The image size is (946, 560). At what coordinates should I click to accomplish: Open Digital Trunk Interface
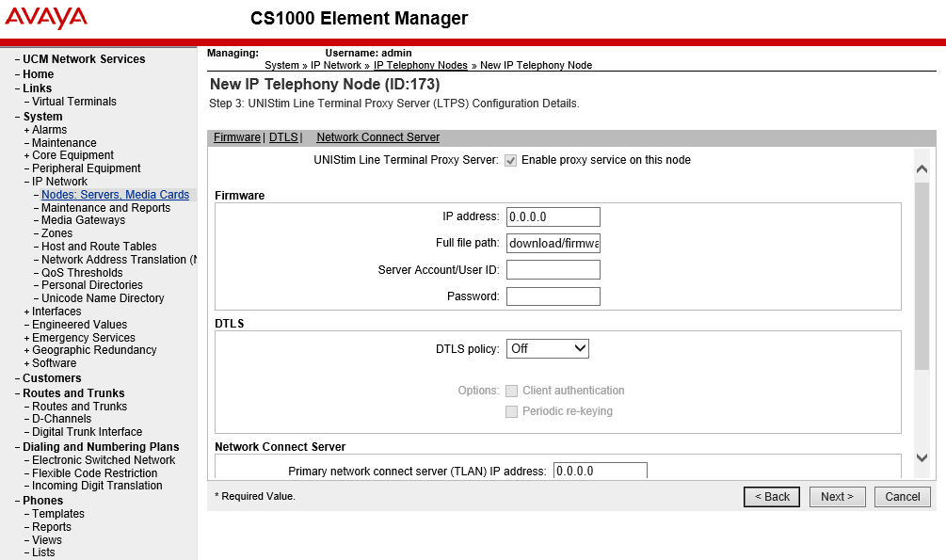[x=87, y=432]
